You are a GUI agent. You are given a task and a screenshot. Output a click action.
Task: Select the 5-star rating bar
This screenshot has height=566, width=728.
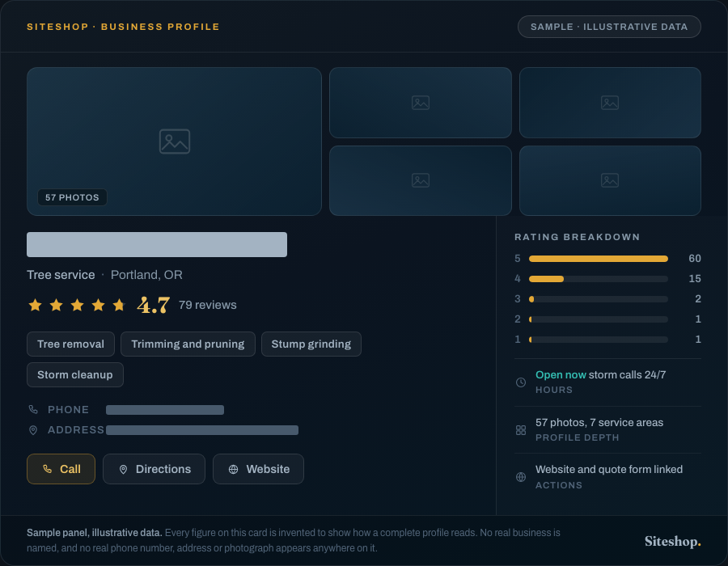pyautogui.click(x=599, y=259)
